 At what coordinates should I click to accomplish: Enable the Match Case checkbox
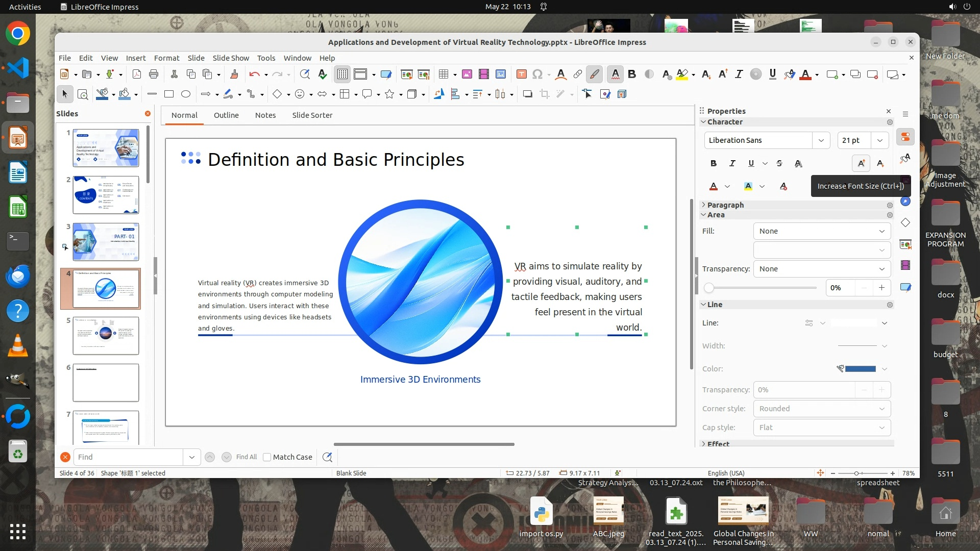click(267, 457)
